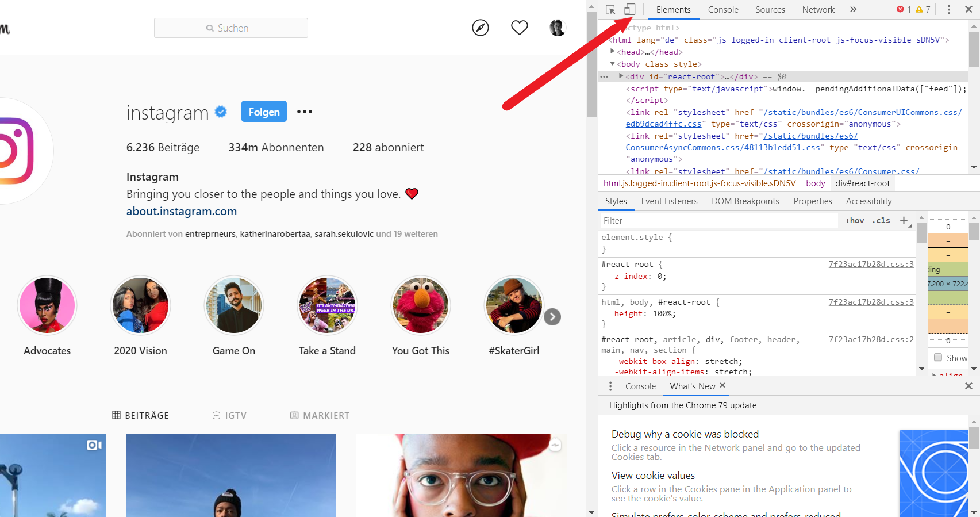This screenshot has height=517, width=980.
Task: Click the blue Folgen button
Action: (264, 112)
